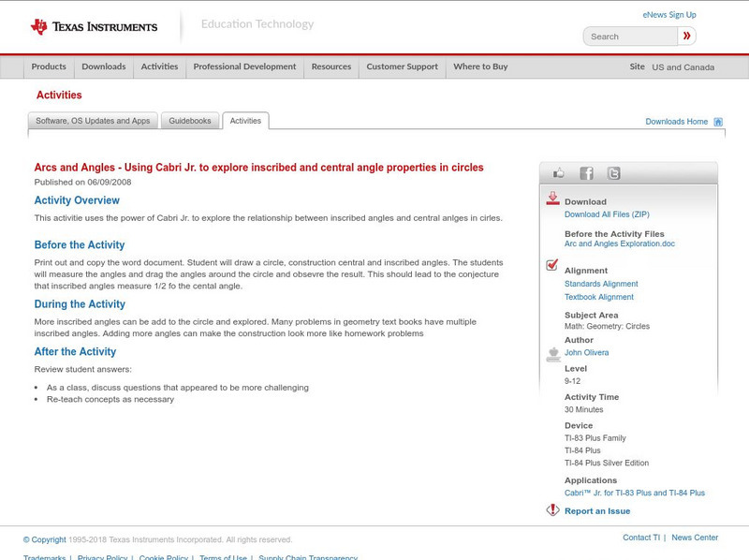The image size is (749, 560).
Task: Open the Textbook Alignment link
Action: click(x=599, y=297)
